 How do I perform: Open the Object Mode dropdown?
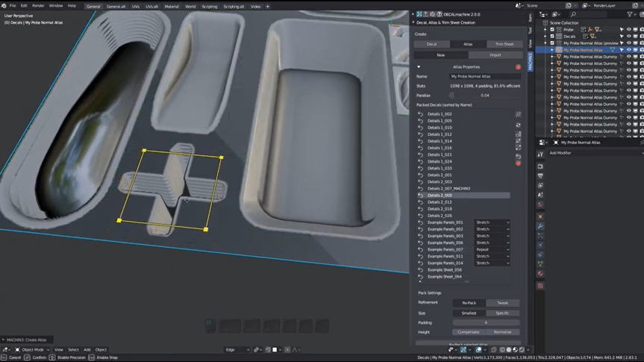tap(32, 349)
